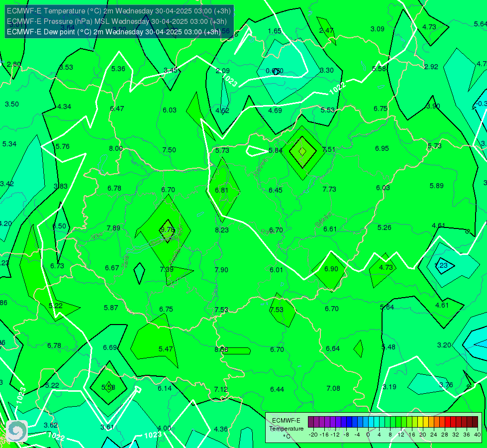
Task: Click the legend scale label 32
Action: [x=455, y=435]
